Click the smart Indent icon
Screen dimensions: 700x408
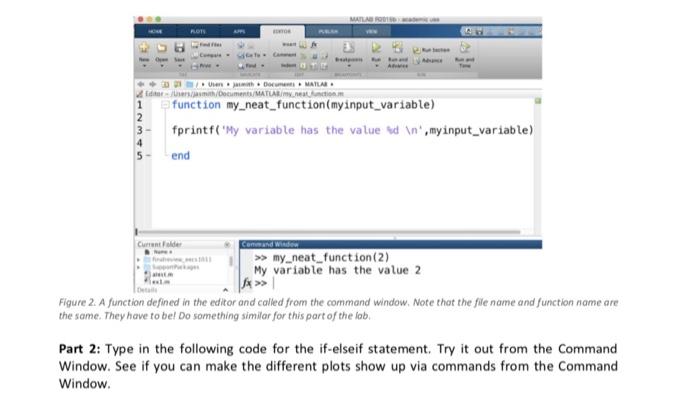[303, 66]
